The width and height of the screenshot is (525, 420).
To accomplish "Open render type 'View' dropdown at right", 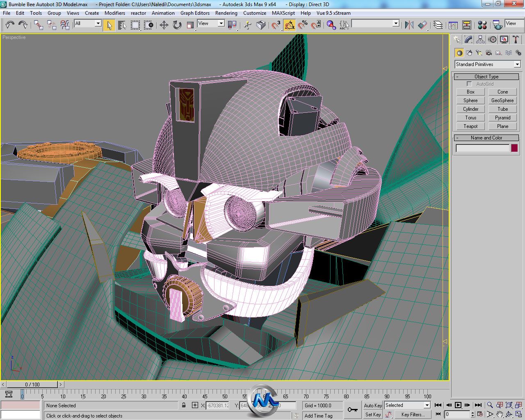I will (515, 23).
